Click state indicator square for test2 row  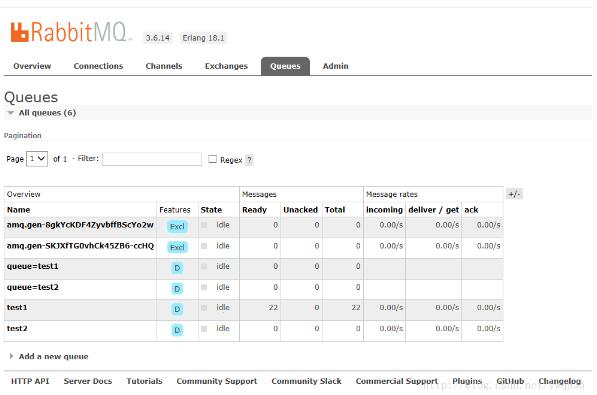pyautogui.click(x=204, y=328)
